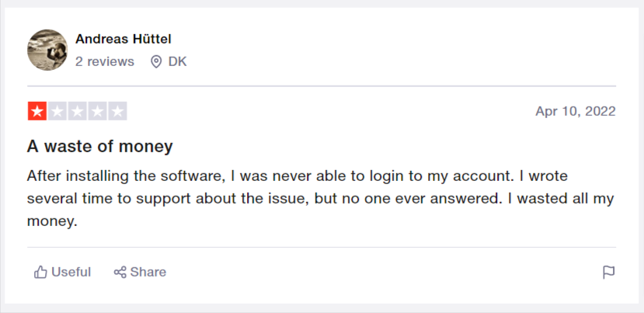Click the third grey star
The image size is (644, 313).
[77, 111]
